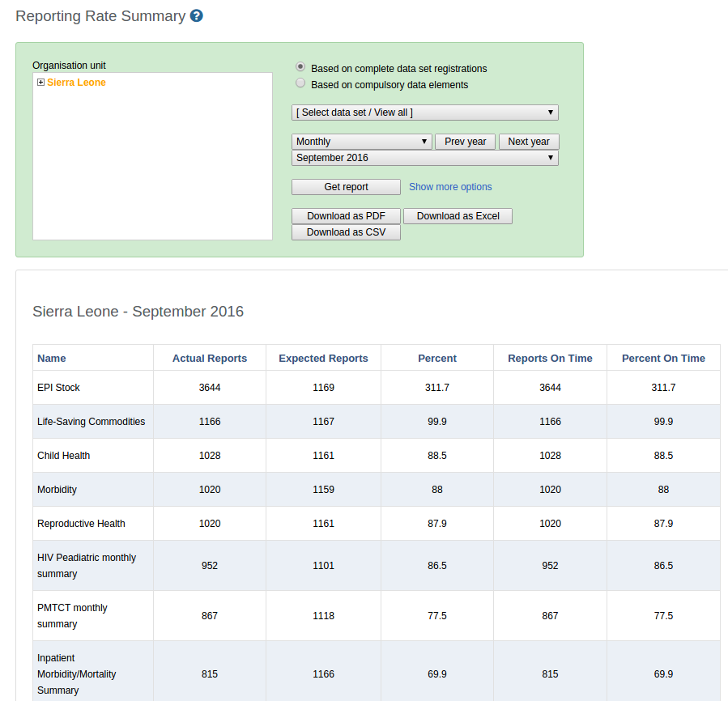This screenshot has height=701, width=728.
Task: Open the data set selection dropdown
Action: [424, 113]
